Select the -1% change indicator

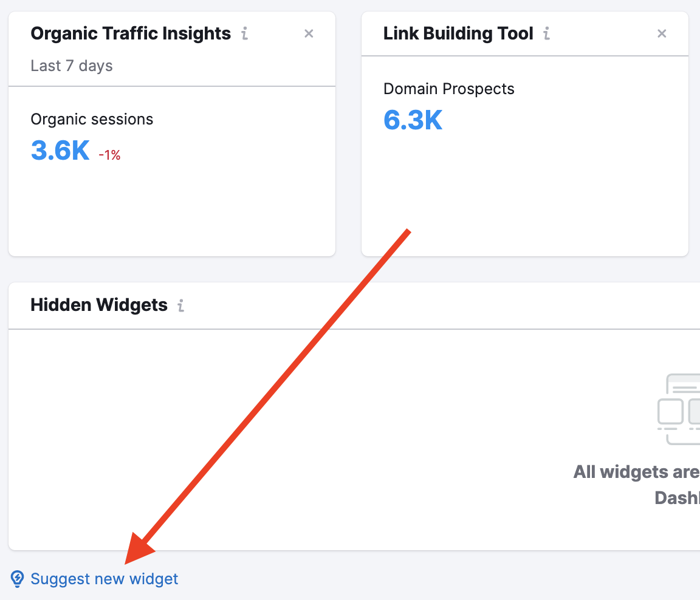click(109, 155)
